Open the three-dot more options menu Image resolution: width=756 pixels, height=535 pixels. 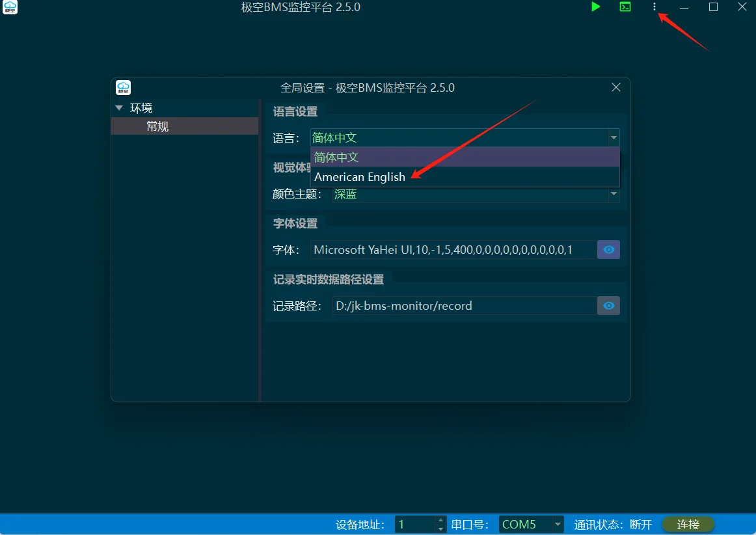pos(655,7)
